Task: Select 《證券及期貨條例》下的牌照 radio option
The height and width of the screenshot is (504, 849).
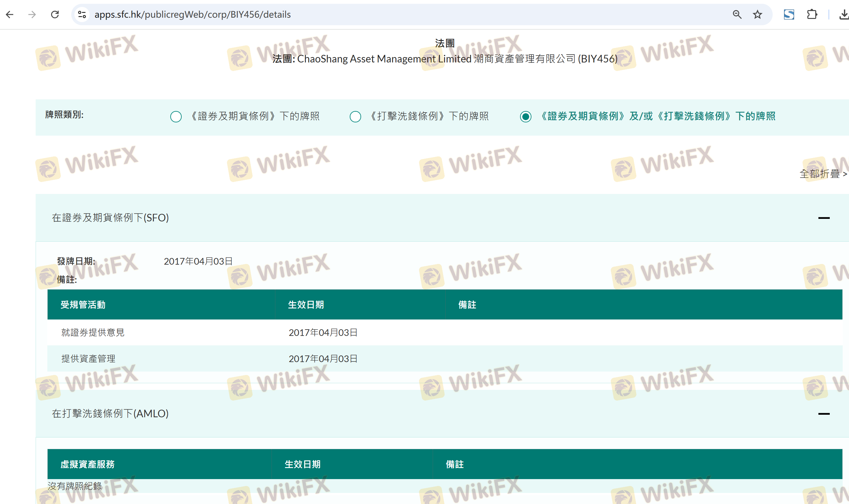Action: click(176, 117)
